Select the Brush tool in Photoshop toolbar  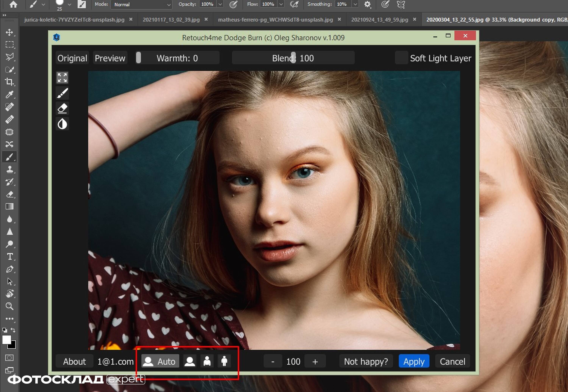point(9,157)
